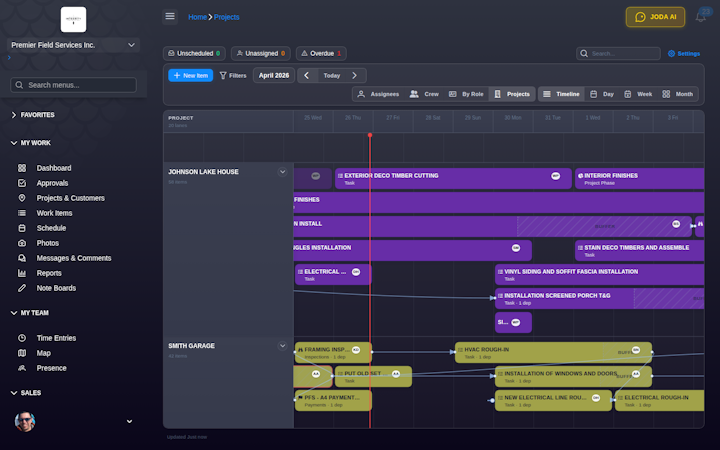Viewport: 720px width, 450px height.
Task: Go to previous period arrow
Action: pyautogui.click(x=307, y=75)
